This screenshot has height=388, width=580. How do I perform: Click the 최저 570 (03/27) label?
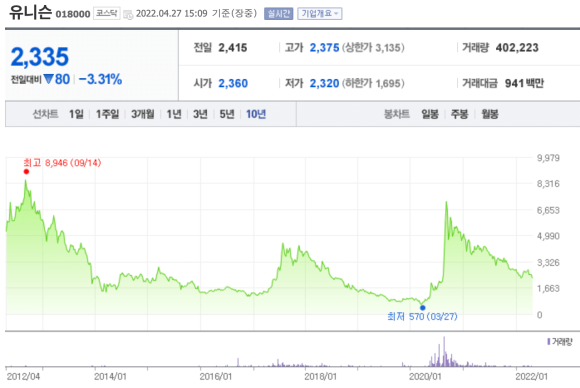pyautogui.click(x=422, y=317)
